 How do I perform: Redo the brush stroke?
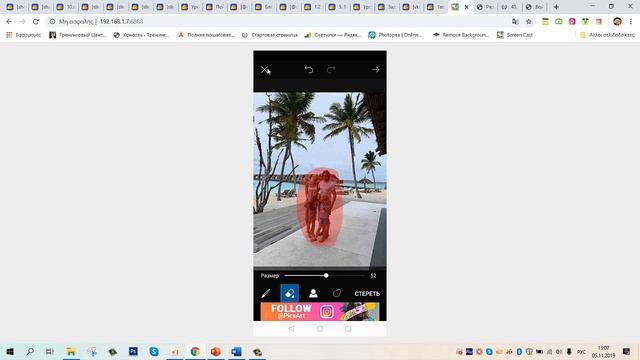[x=331, y=70]
